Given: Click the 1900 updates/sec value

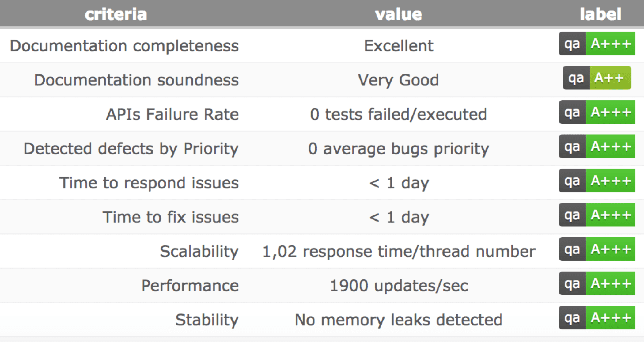Looking at the screenshot, I should pyautogui.click(x=399, y=286).
